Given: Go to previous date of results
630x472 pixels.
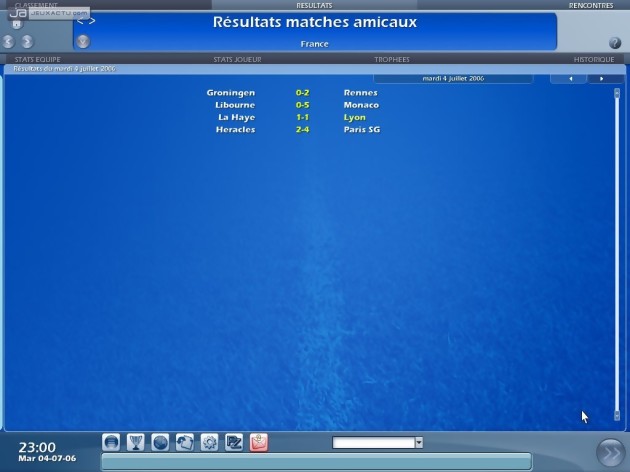Looking at the screenshot, I should tap(570, 78).
